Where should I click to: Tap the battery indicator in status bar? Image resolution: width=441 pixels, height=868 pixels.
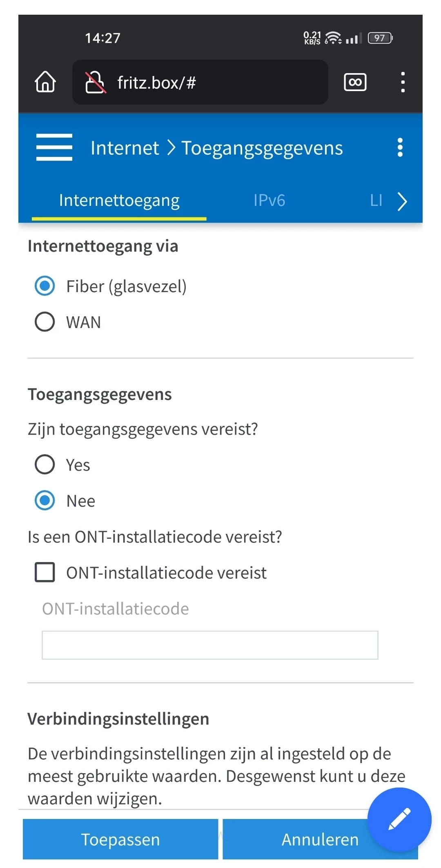pos(380,38)
